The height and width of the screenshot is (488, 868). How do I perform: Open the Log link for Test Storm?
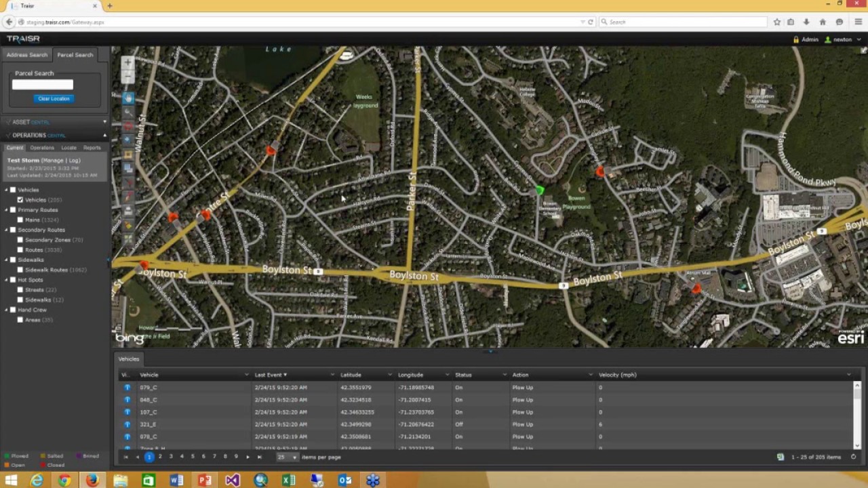pos(73,161)
